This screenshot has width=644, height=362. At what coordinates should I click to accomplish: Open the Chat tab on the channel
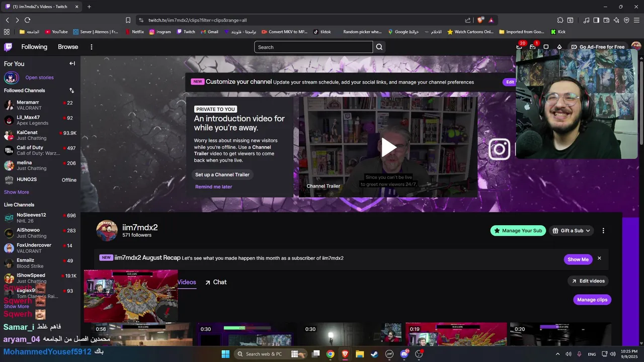216,282
